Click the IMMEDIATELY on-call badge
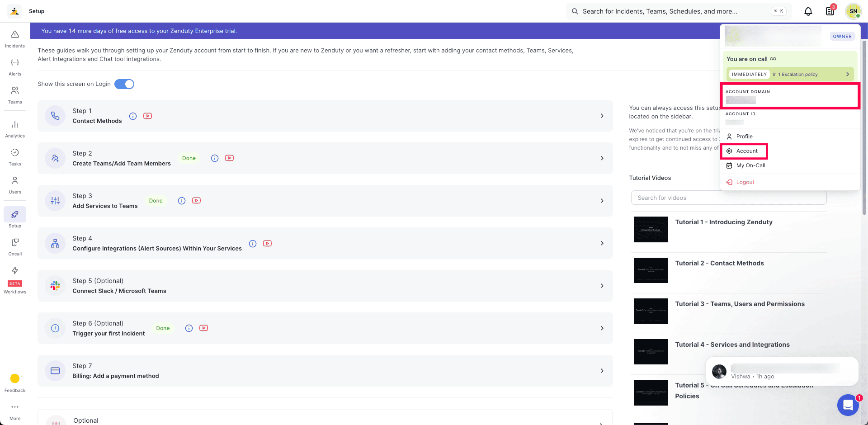The height and width of the screenshot is (425, 868). [749, 74]
